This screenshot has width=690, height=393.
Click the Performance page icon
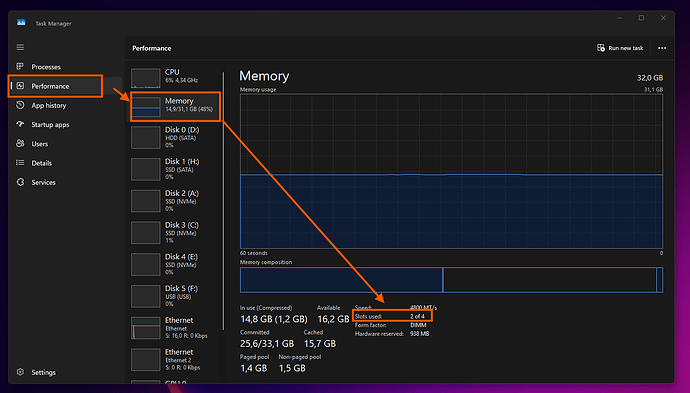(20, 86)
